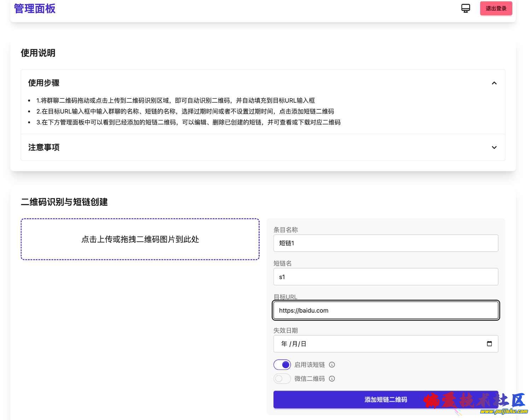Click info icon next to 微信二维码
Screen dimensions: 530x420
click(332, 379)
